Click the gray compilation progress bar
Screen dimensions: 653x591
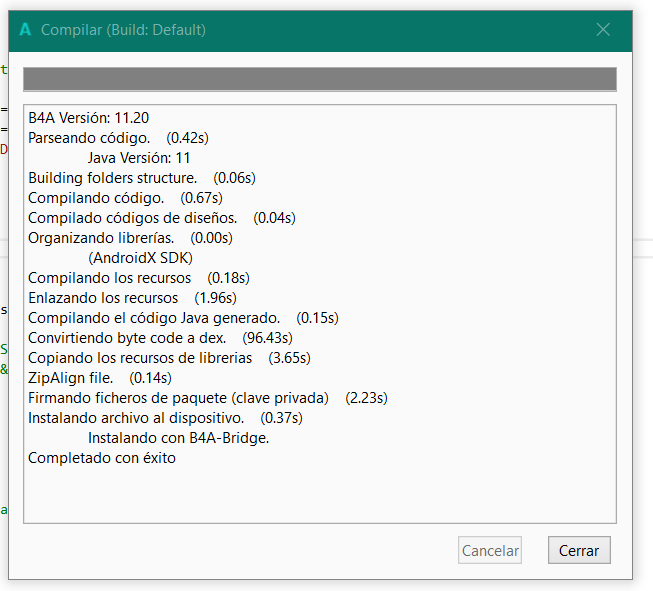pyautogui.click(x=320, y=79)
